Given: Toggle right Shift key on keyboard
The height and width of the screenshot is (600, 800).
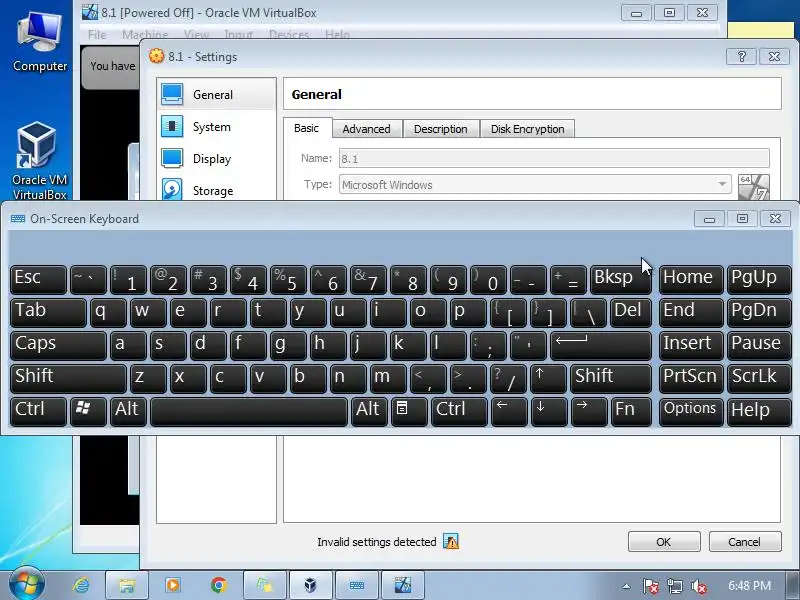Looking at the screenshot, I should click(611, 378).
